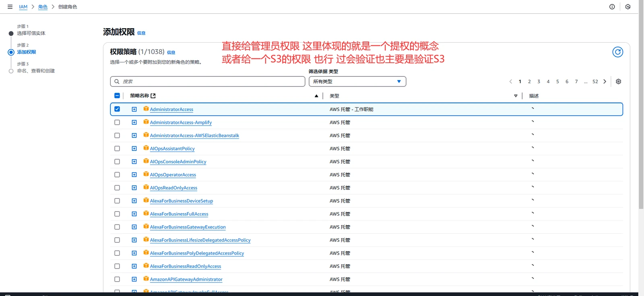Screen dimensions: 644x296
Task: Click the page vertical scrollbar
Action: tap(641, 105)
